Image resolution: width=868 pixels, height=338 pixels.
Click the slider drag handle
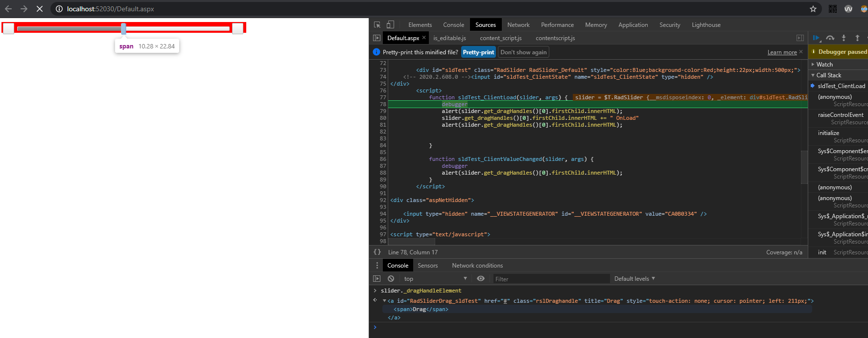click(123, 29)
